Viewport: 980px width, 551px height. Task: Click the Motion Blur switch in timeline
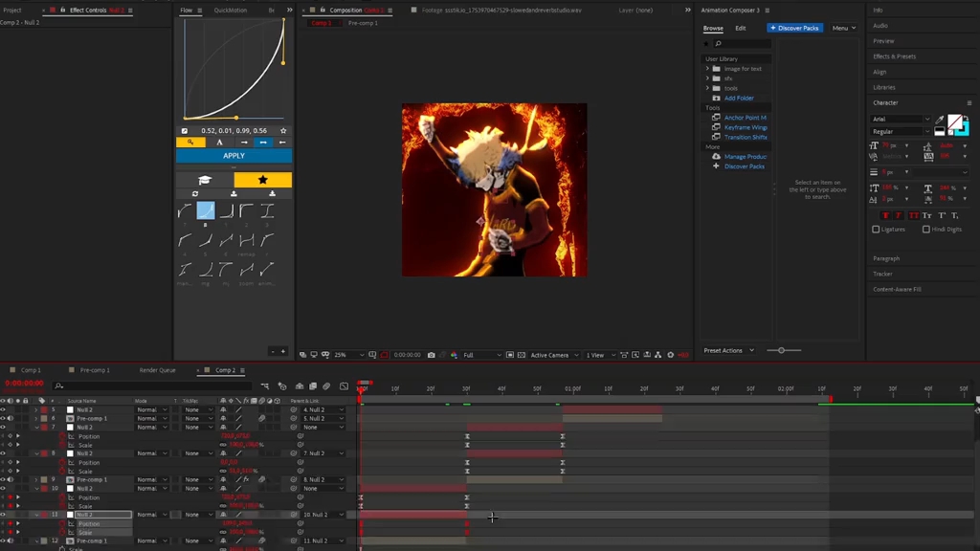[x=327, y=386]
